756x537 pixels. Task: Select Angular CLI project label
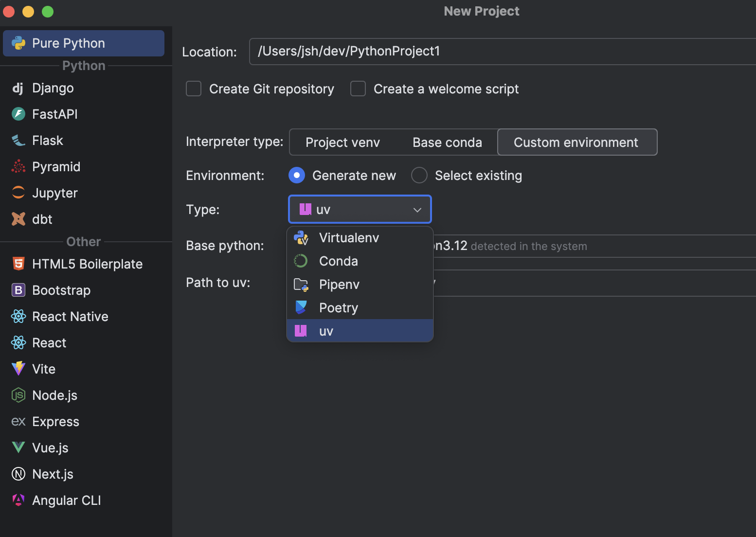67,501
